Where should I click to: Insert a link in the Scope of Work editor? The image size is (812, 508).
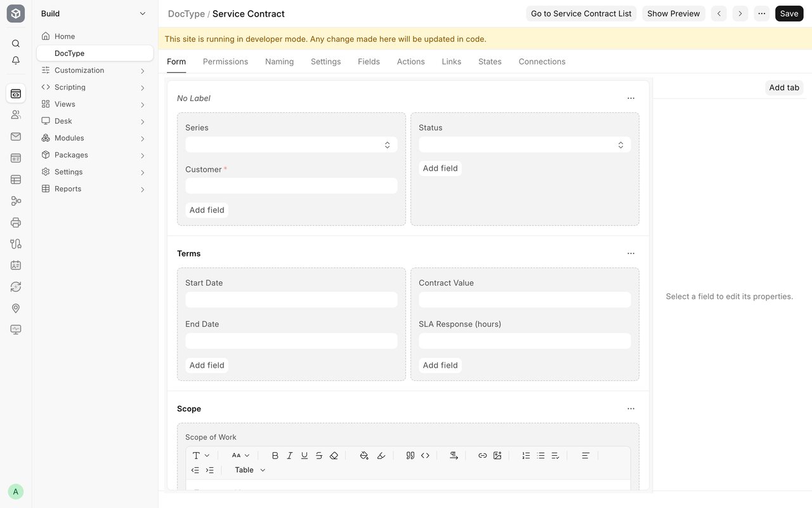[x=483, y=455]
